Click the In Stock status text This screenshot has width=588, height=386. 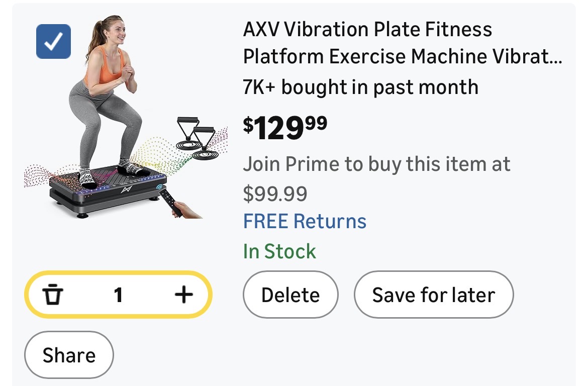(x=279, y=251)
